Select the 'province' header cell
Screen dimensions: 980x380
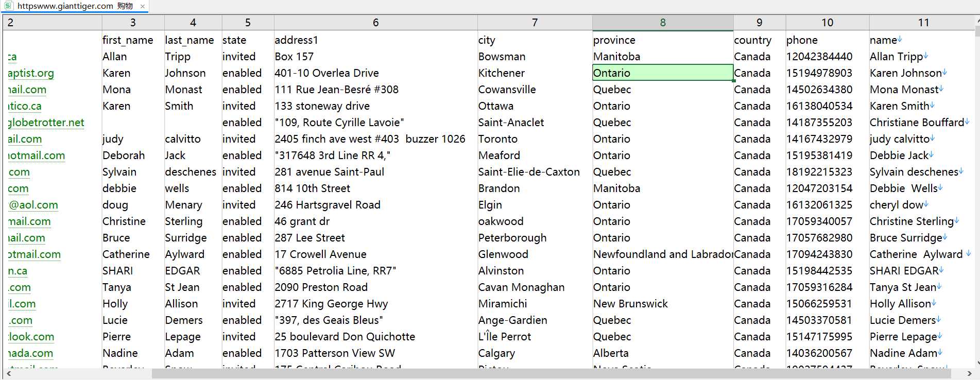663,40
